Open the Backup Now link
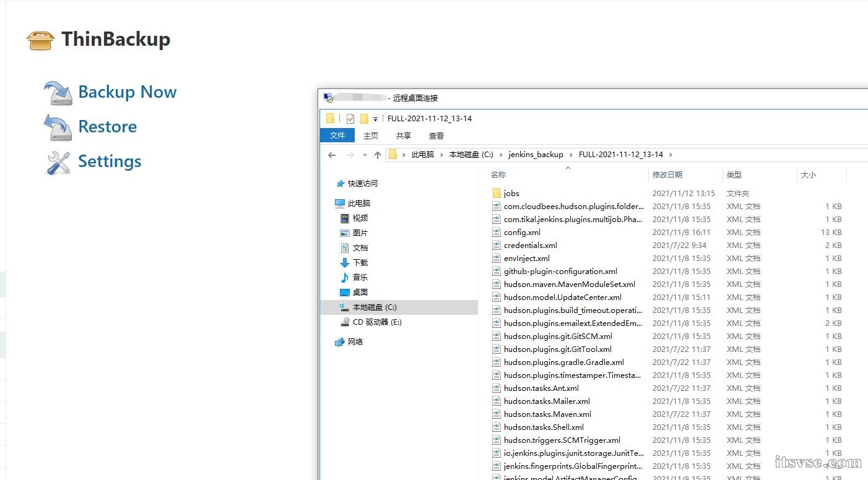The image size is (868, 480). 128,92
